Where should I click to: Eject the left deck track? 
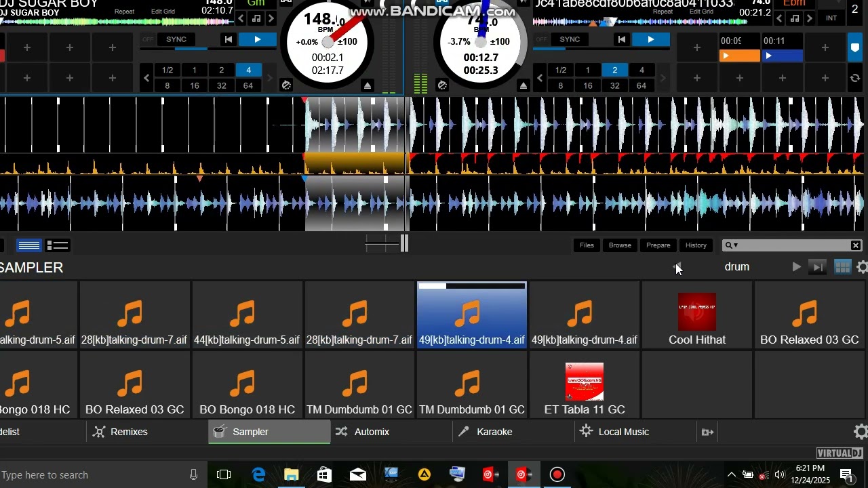pyautogui.click(x=367, y=85)
